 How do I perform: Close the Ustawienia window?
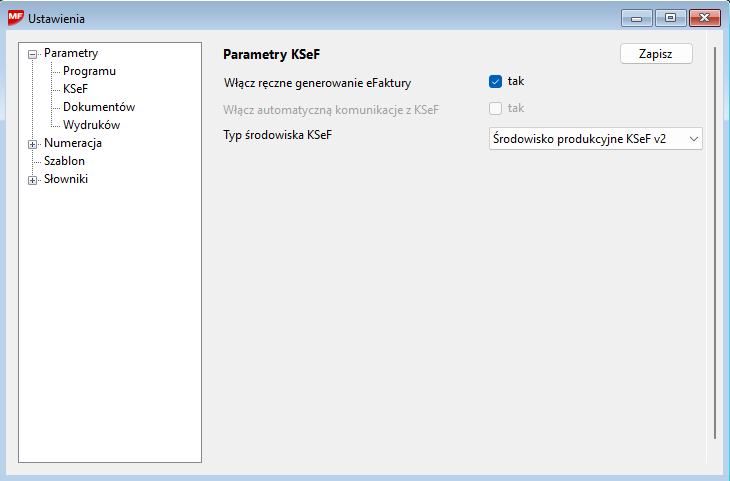[705, 18]
